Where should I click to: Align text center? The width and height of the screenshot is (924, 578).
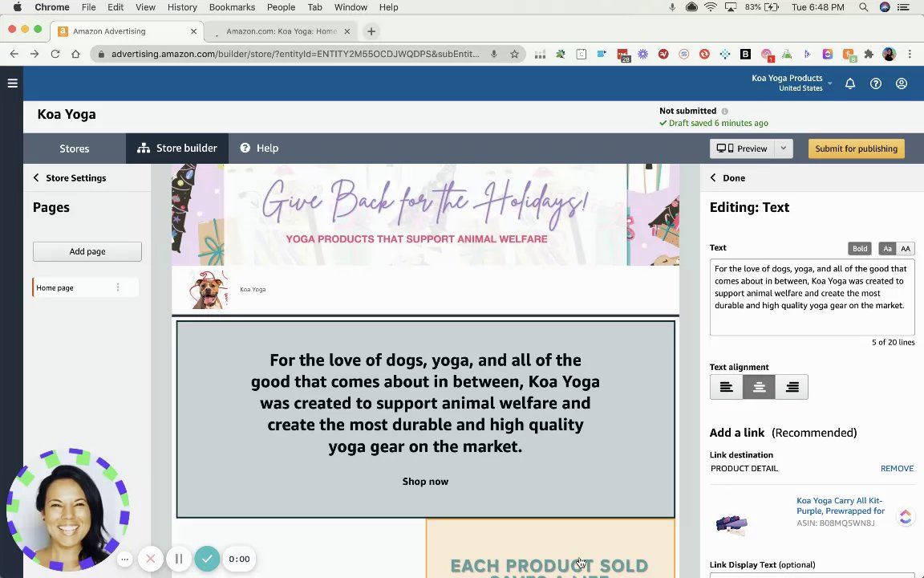[x=759, y=387]
